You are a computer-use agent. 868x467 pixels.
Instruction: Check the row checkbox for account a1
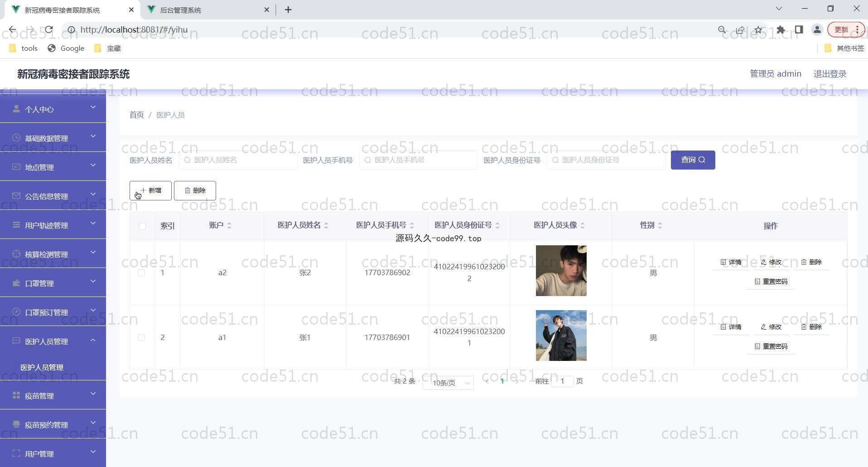[141, 338]
